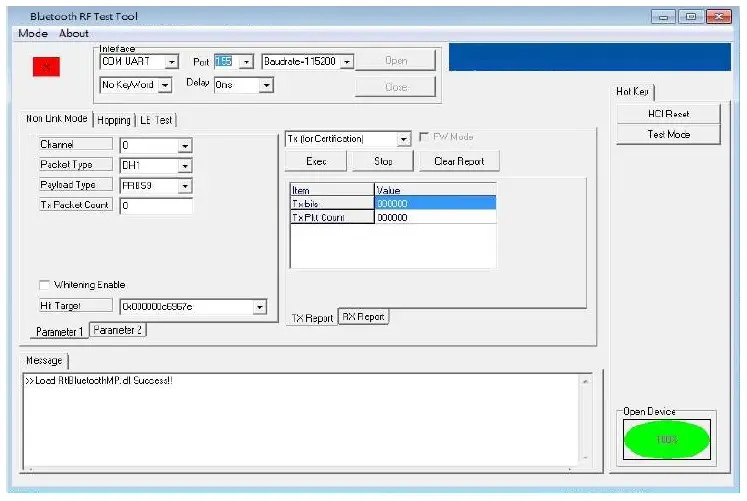Maximize the Bluetooth RF Test Tool window
The height and width of the screenshot is (501, 747).
[691, 17]
